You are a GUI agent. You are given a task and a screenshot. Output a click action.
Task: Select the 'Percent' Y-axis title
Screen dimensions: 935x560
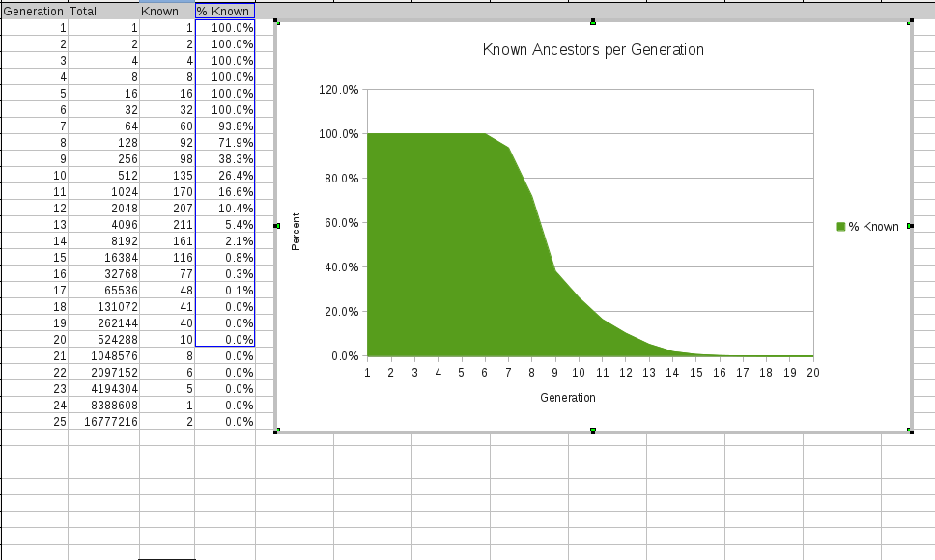click(296, 232)
